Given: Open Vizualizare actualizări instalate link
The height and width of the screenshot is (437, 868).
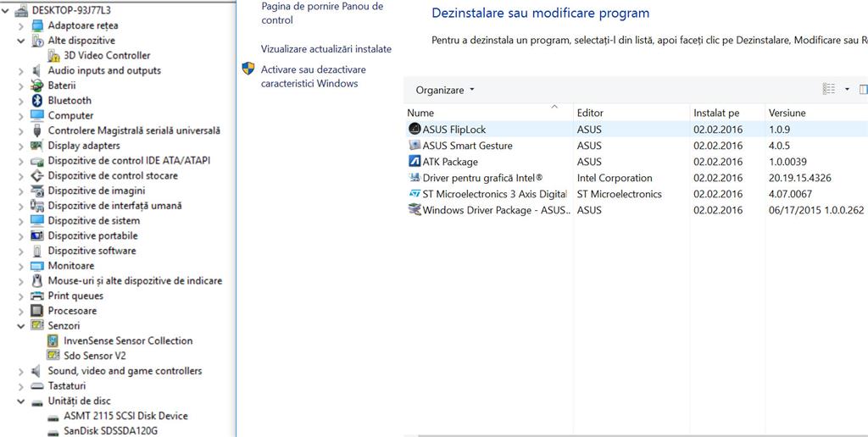Looking at the screenshot, I should pos(326,49).
